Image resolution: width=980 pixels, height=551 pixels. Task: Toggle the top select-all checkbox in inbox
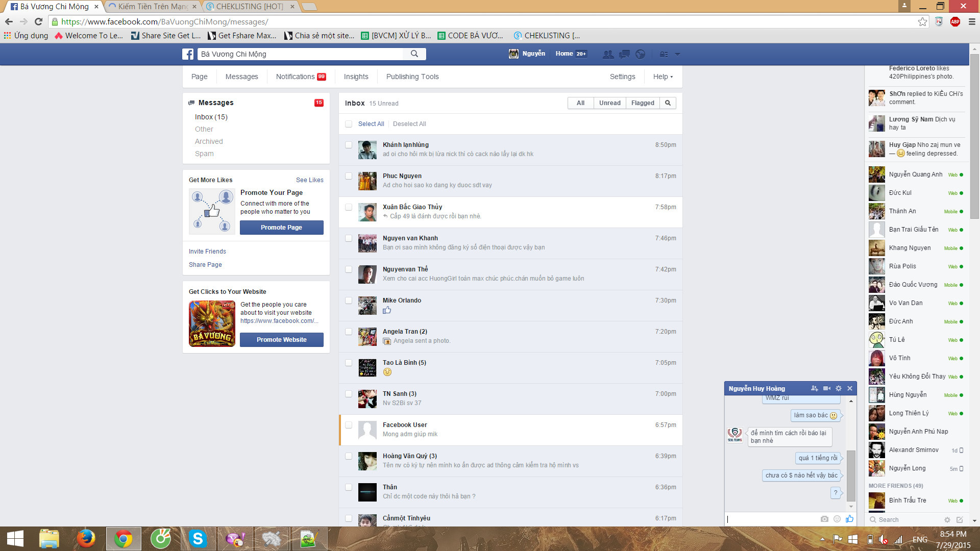point(349,124)
